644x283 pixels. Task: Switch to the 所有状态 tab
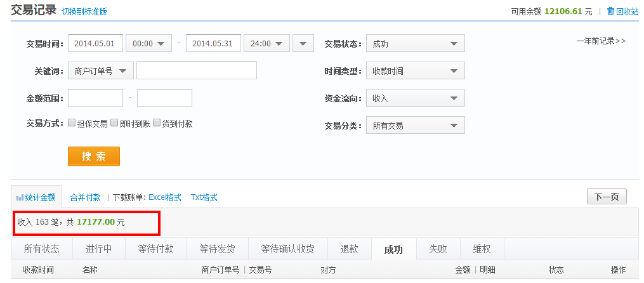[x=41, y=249]
